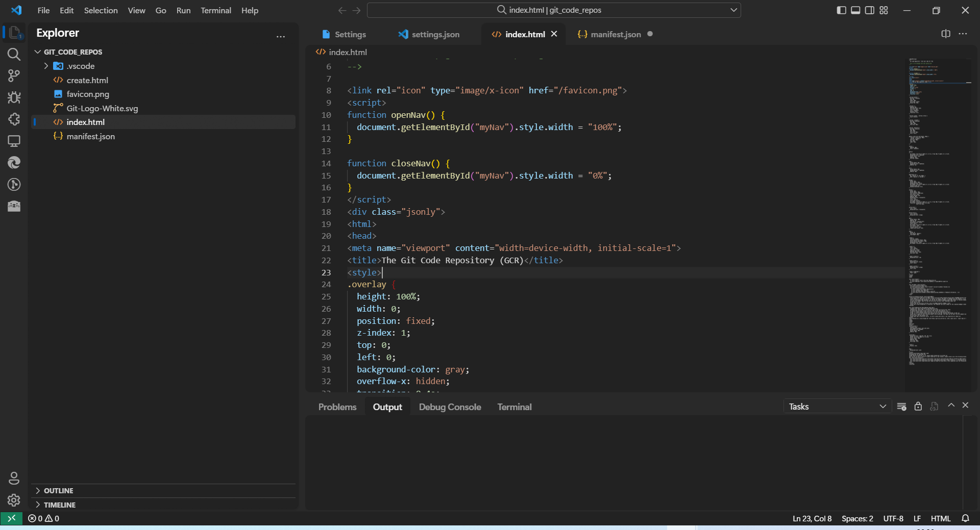Open favicon.png in the Explorer

(163, 94)
